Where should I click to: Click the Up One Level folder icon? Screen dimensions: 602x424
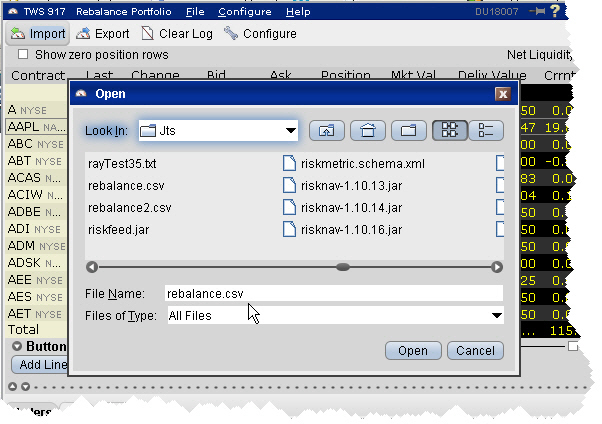point(326,130)
